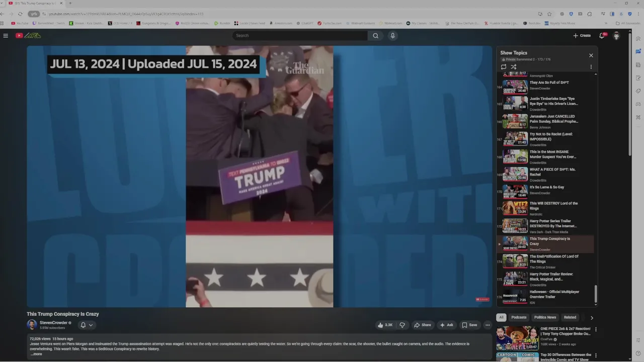The width and height of the screenshot is (644, 362).
Task: Open 'WHAT A PIECE OF SH*T: Ms. Rachel'
Action: (x=545, y=174)
